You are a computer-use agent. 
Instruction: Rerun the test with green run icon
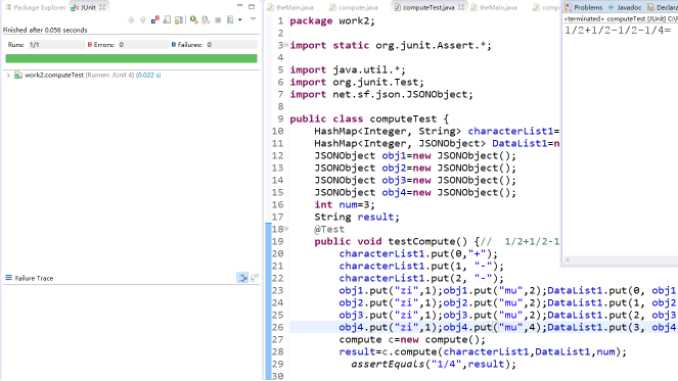193,20
